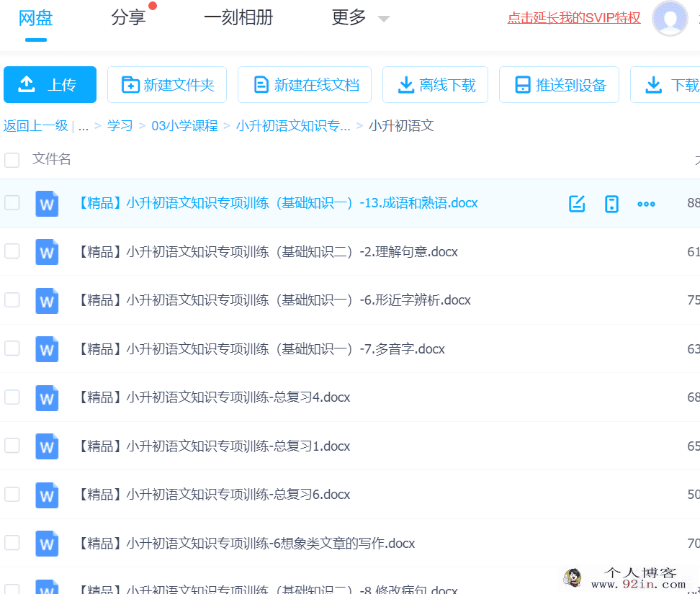
Task: Click the 新建文件夹 button
Action: [x=167, y=85]
